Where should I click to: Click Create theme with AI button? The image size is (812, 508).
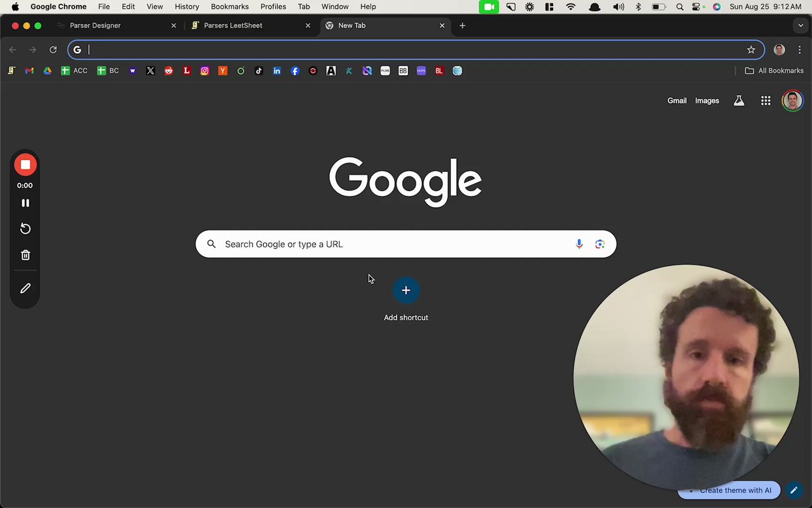tap(729, 490)
